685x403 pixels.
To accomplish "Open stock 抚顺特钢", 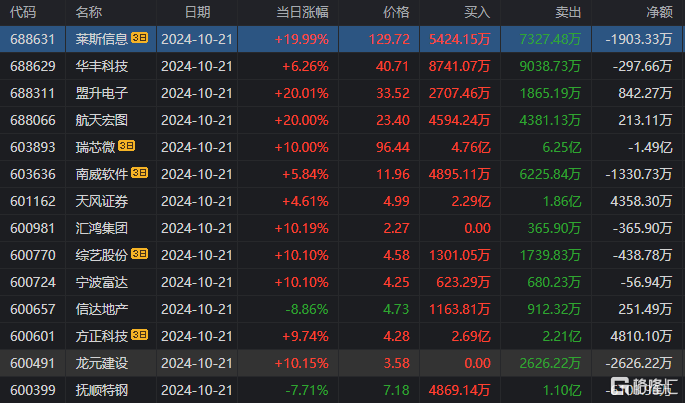I will point(101,390).
